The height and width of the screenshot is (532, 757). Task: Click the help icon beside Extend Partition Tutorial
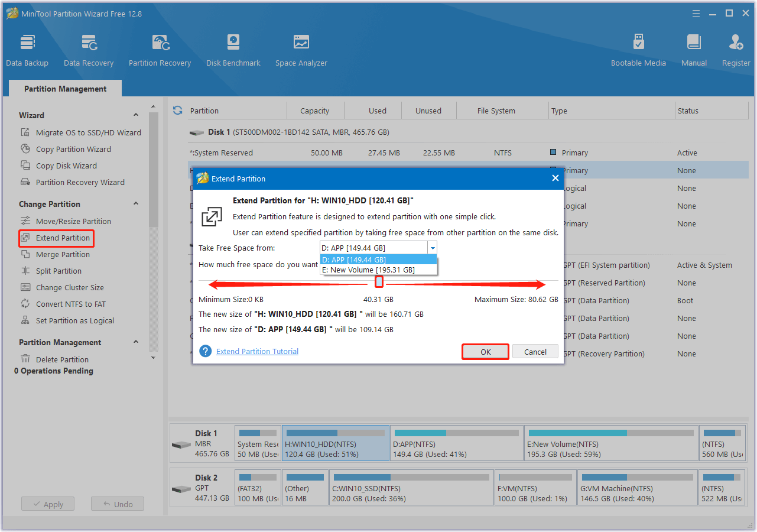pyautogui.click(x=204, y=351)
